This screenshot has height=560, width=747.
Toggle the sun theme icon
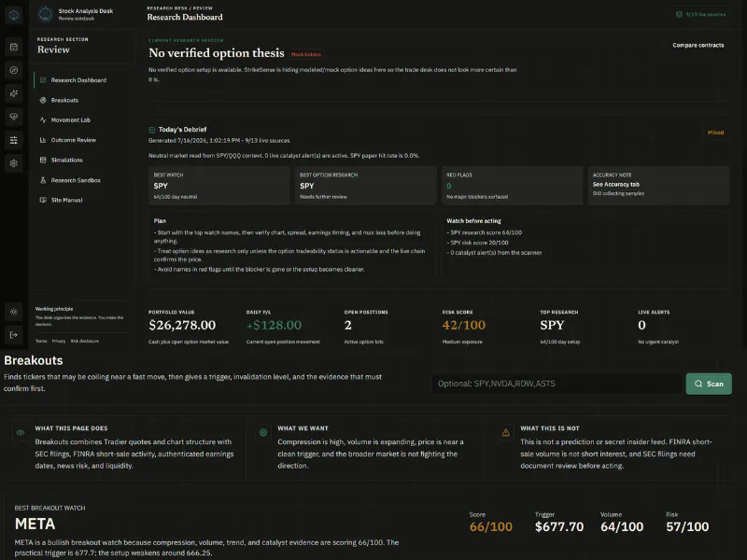14,312
